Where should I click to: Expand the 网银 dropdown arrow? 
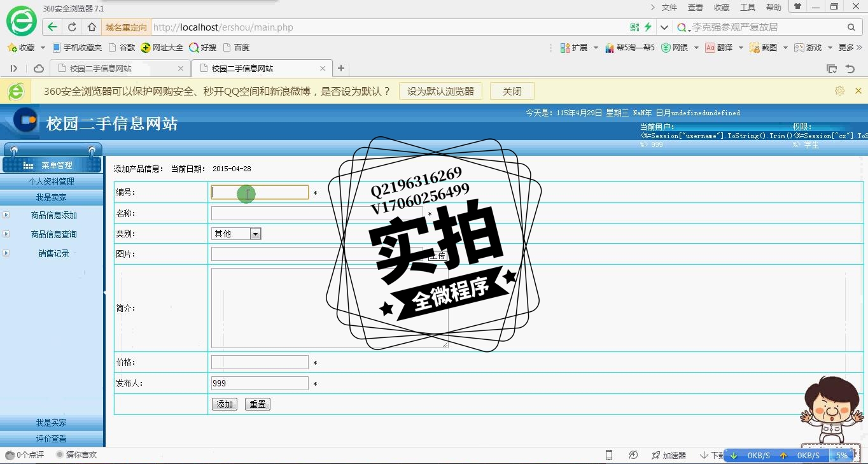point(696,48)
